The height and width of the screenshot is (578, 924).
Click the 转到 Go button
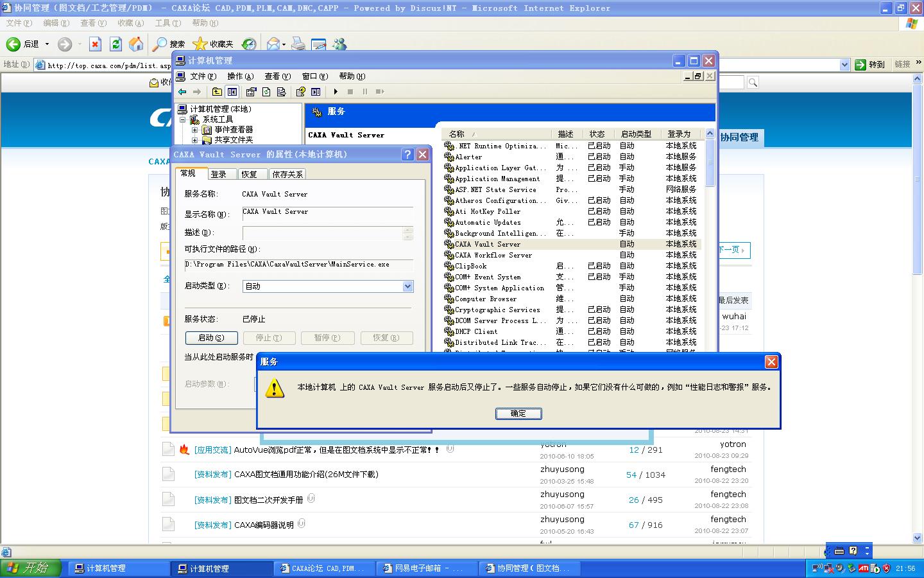pyautogui.click(x=871, y=65)
